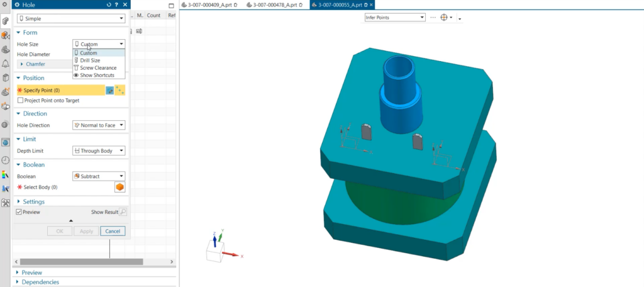Image resolution: width=644 pixels, height=287 pixels.
Task: Open Boolean Subtract dropdown
Action: [x=99, y=176]
